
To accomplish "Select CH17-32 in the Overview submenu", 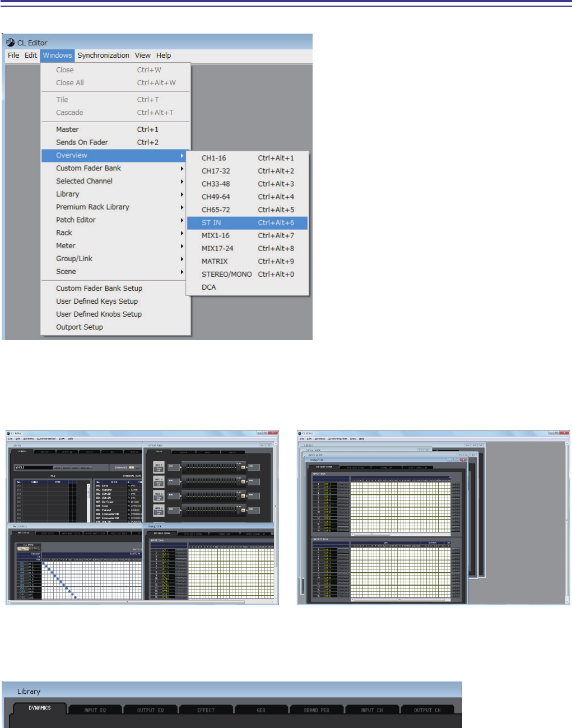I will (248, 171).
